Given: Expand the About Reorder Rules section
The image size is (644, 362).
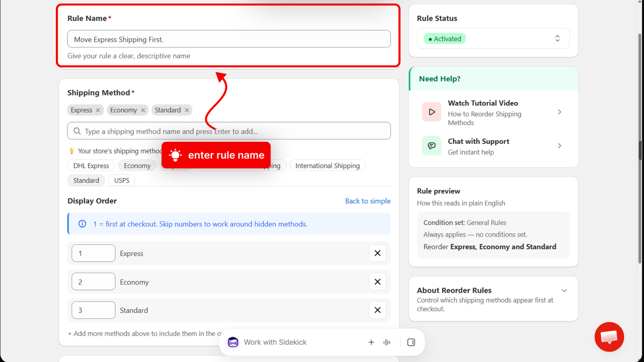Looking at the screenshot, I should [565, 291].
